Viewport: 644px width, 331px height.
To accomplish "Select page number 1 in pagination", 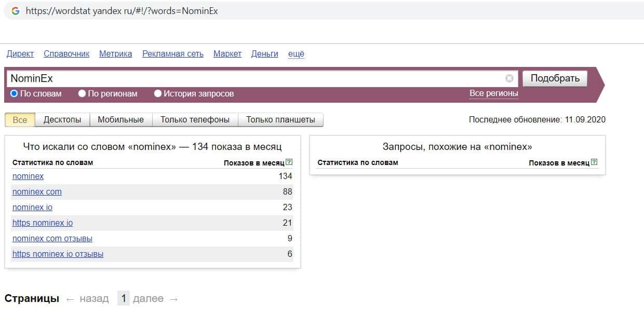I will pos(123,298).
